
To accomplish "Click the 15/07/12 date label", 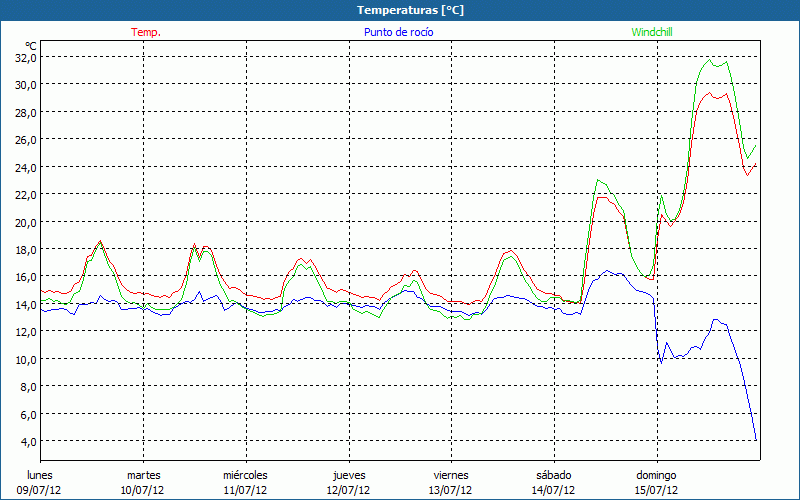I will tap(656, 490).
